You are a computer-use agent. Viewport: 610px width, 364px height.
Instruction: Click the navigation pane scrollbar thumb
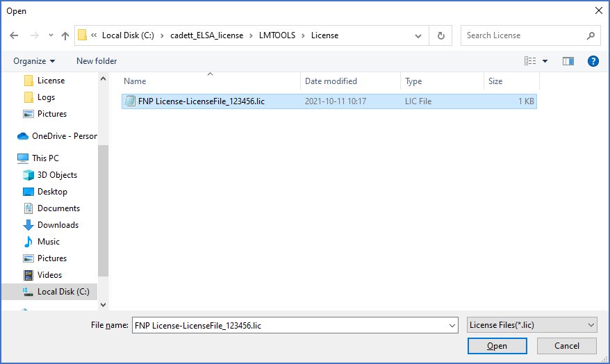coord(103,210)
